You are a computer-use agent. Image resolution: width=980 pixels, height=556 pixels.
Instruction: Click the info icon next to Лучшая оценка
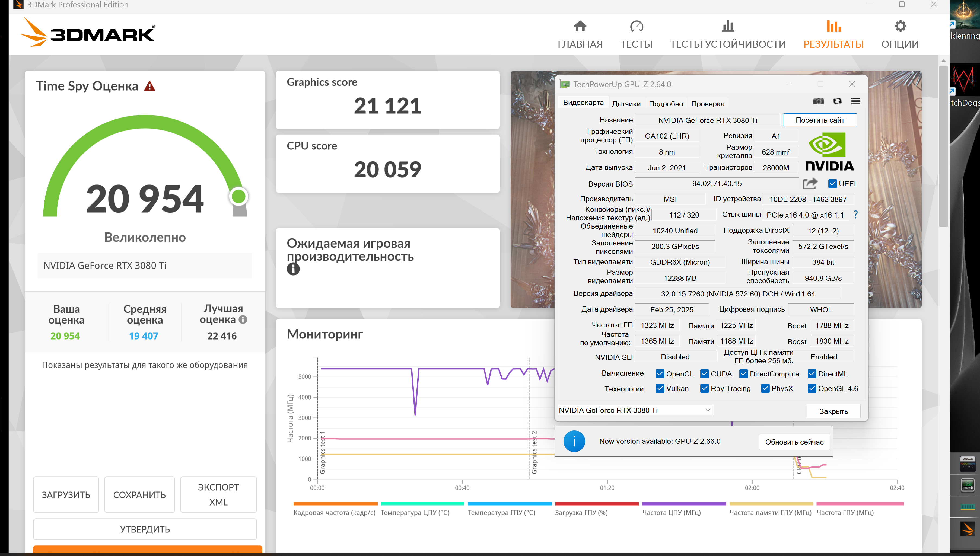(243, 319)
